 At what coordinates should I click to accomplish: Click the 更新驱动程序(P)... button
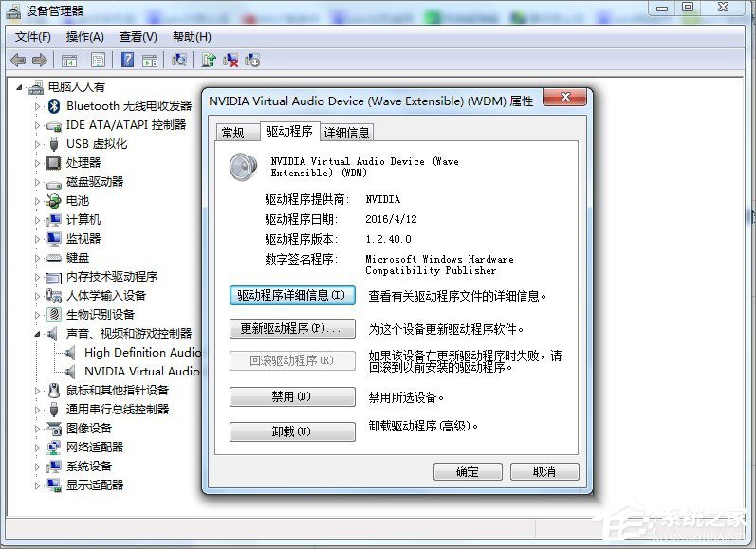292,329
